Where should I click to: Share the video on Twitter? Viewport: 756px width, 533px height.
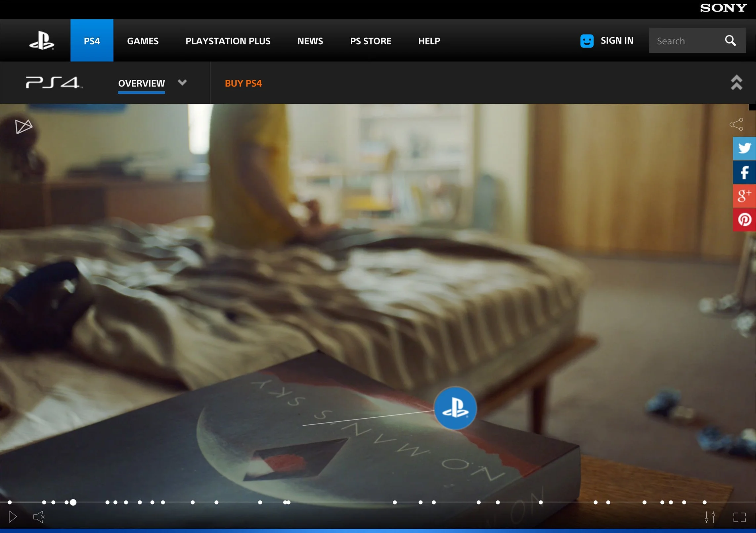coord(744,148)
